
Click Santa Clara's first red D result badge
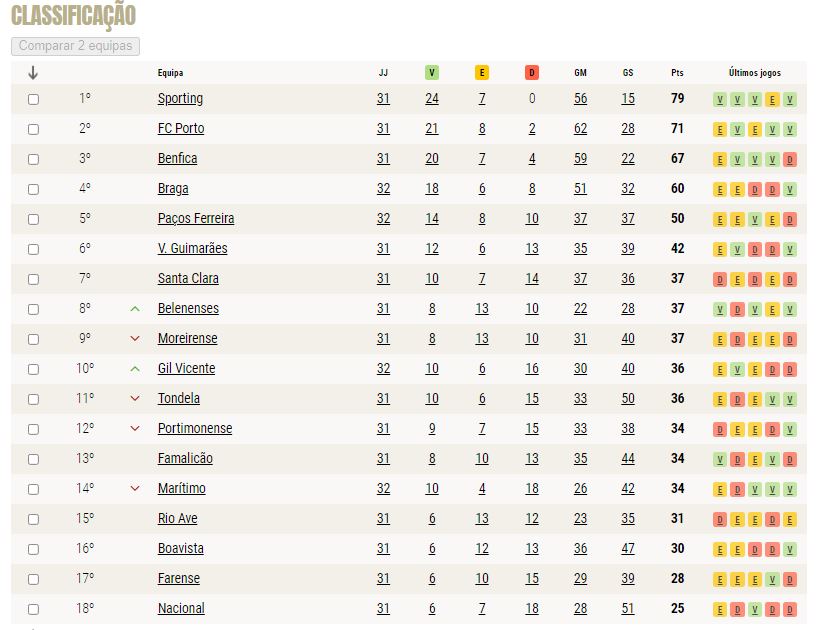point(720,279)
